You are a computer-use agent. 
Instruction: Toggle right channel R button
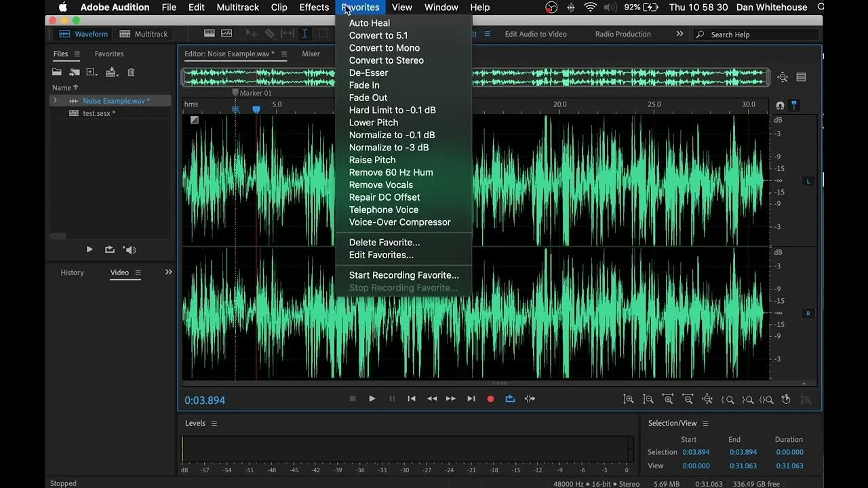(x=808, y=313)
